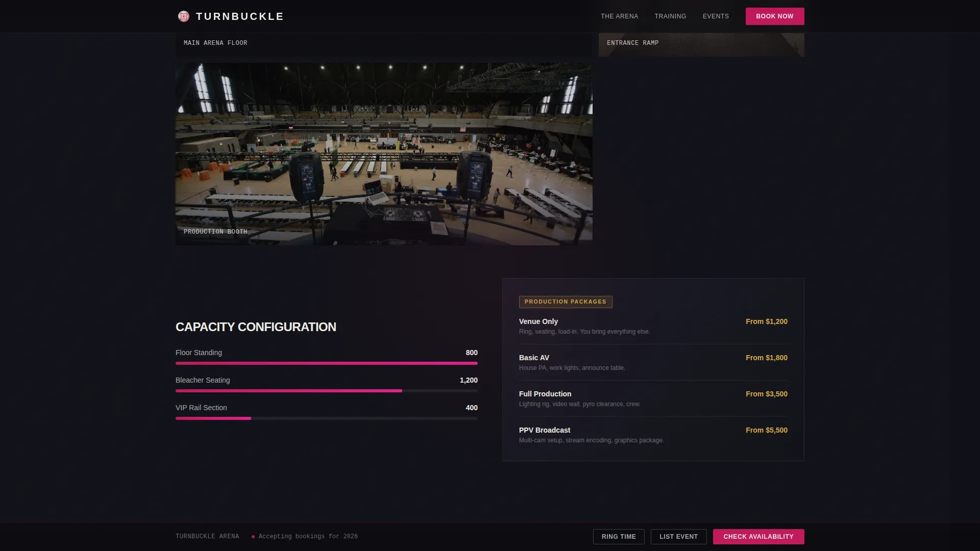Viewport: 980px width, 551px height.
Task: Choose the Full Production package
Action: point(653,398)
